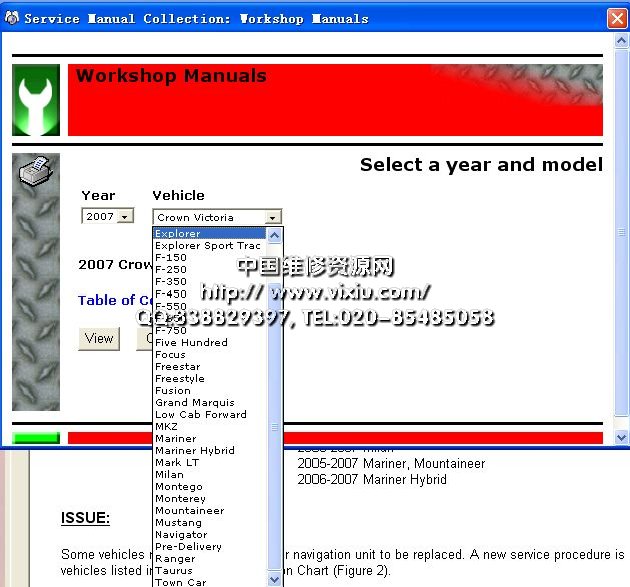630x587 pixels.
Task: Click the green wrench logo icon
Action: (36, 100)
